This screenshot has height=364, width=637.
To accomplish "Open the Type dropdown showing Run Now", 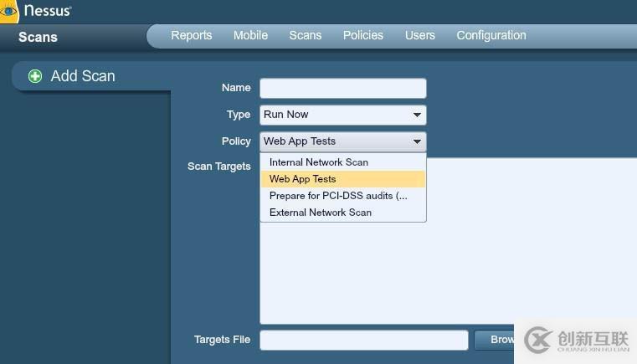I will [343, 115].
